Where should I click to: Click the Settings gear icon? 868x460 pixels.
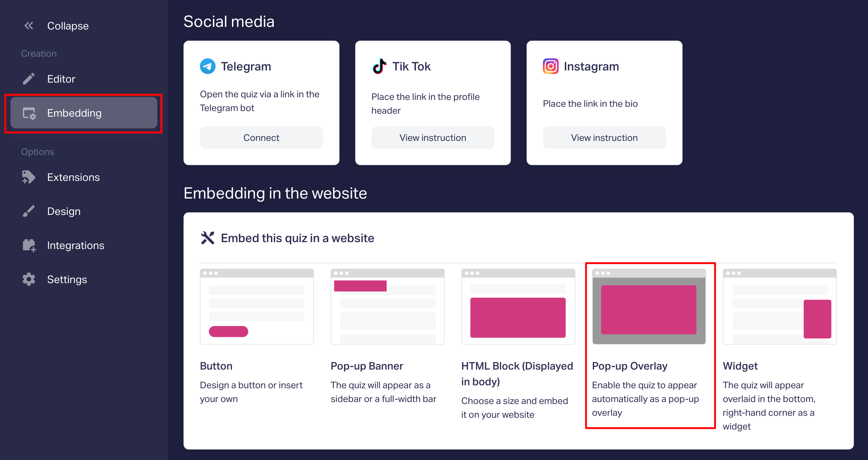pos(29,279)
